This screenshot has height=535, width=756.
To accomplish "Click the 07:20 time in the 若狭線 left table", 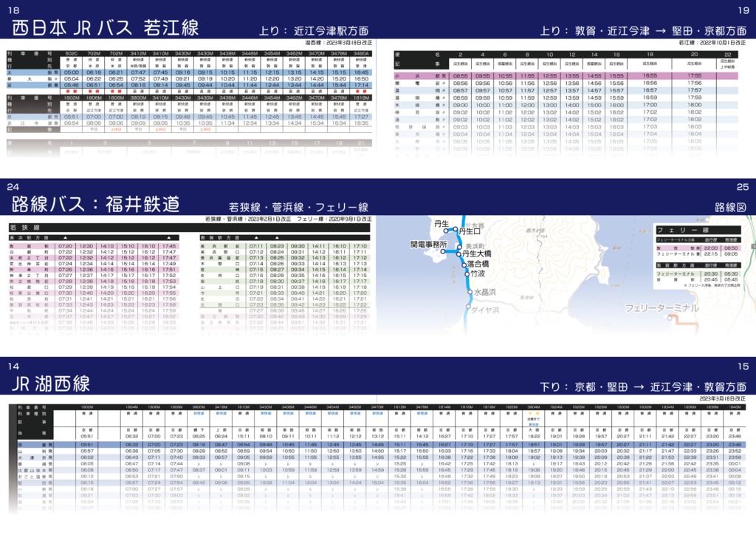I will click(66, 246).
